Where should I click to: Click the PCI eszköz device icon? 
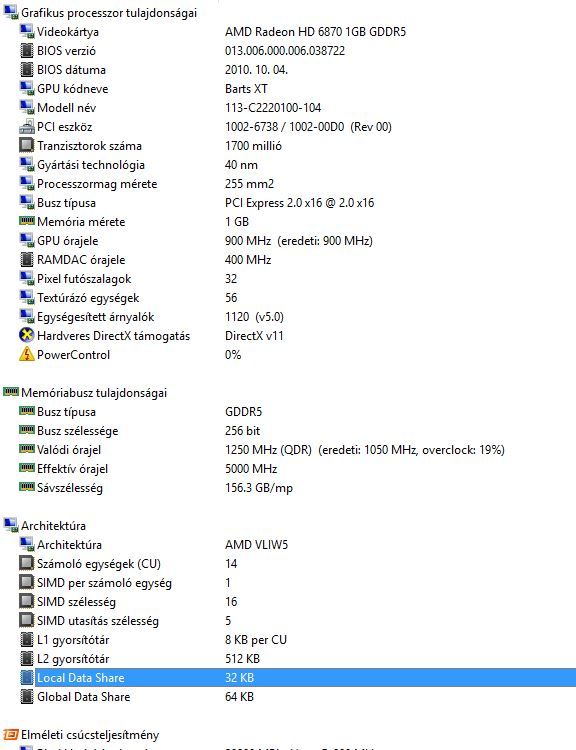coord(27,126)
